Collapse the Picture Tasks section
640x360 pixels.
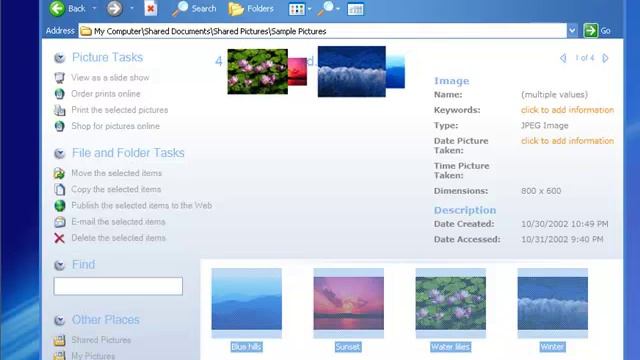[x=60, y=58]
